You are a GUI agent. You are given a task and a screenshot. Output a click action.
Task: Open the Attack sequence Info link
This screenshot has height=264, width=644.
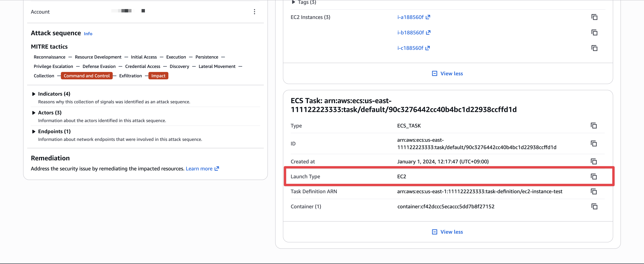88,34
